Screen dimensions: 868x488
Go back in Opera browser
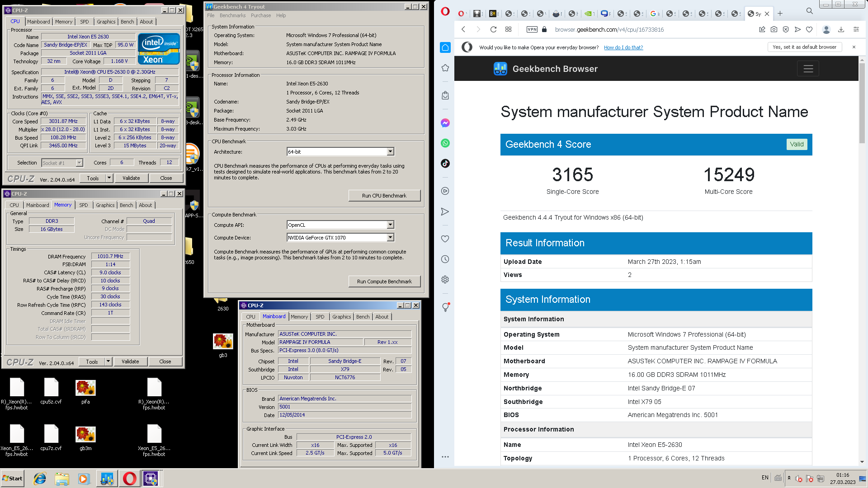coord(463,29)
